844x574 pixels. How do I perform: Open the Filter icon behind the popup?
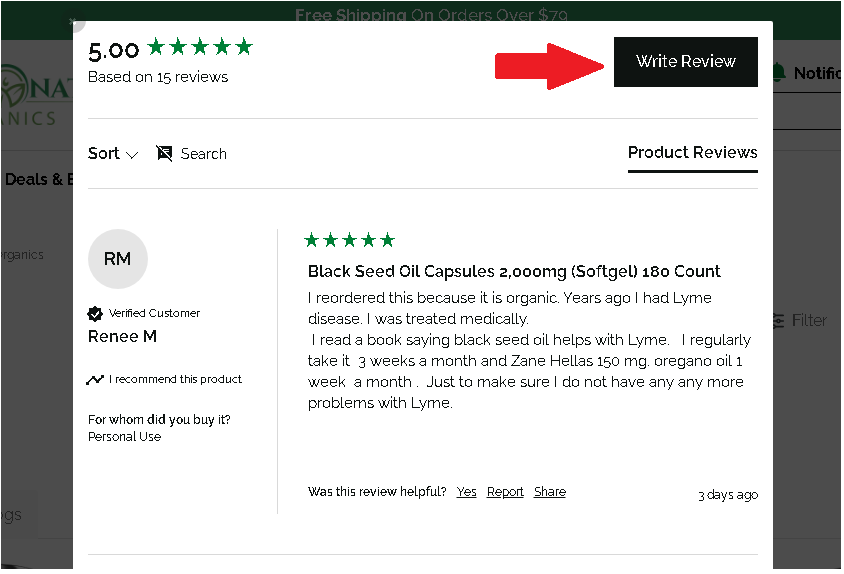[x=779, y=321]
